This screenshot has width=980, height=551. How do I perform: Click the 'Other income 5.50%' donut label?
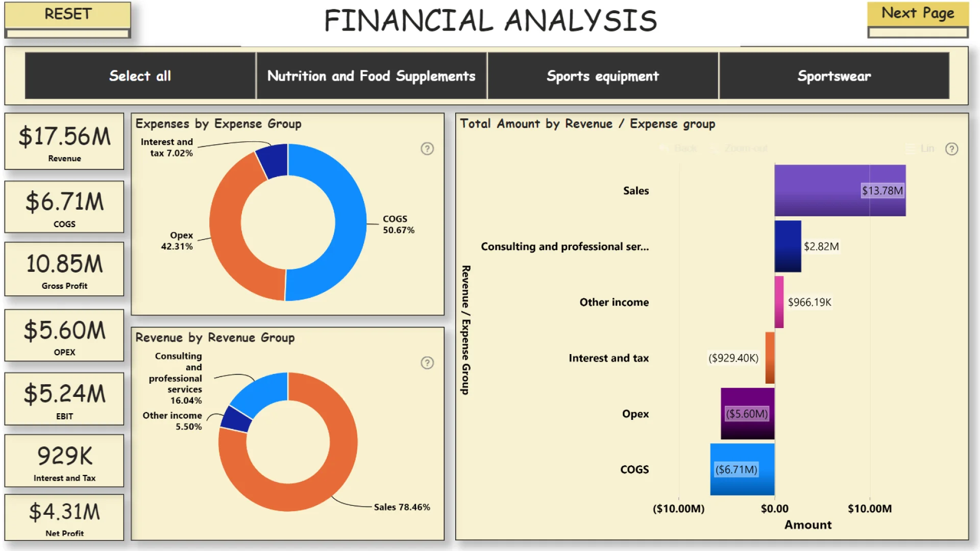173,421
